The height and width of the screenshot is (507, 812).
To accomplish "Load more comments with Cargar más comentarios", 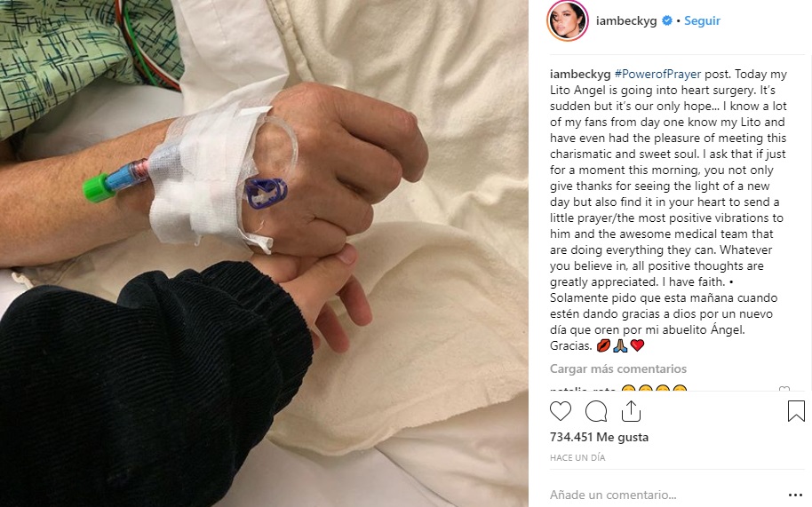I will [618, 368].
